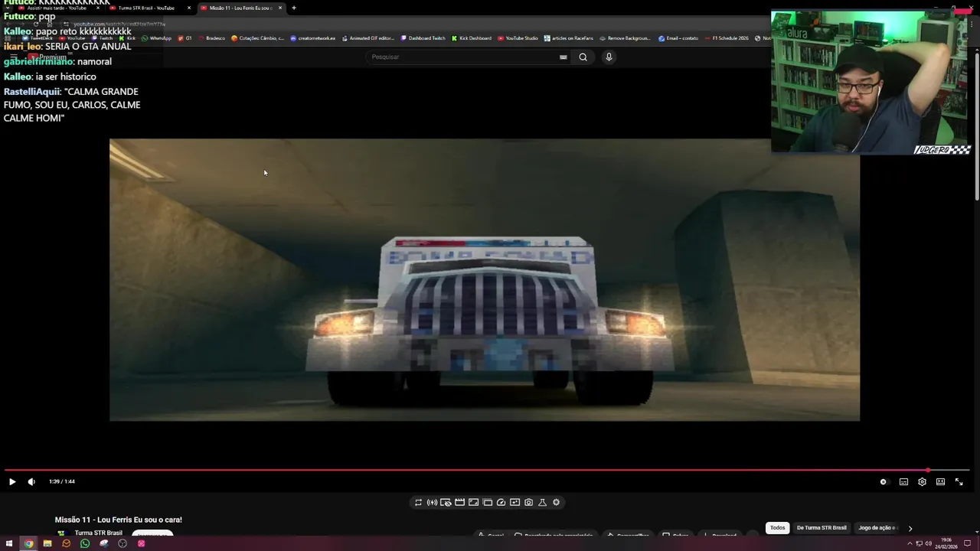Click the YouTube search magnifier button
This screenshot has height=551, width=980.
click(583, 57)
